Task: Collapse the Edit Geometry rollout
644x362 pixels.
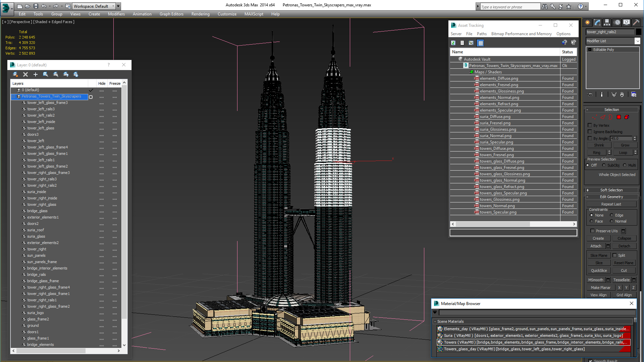Action: (612, 197)
